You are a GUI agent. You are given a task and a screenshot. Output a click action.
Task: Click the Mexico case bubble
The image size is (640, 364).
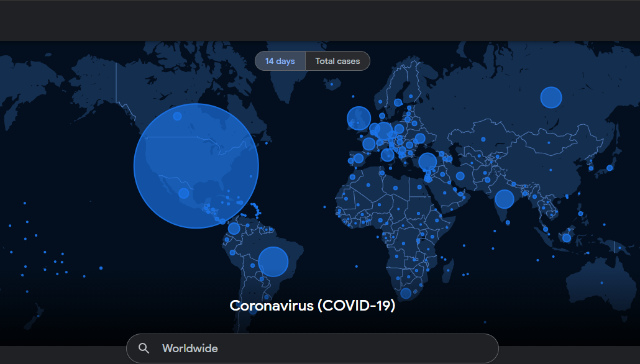coord(183,193)
